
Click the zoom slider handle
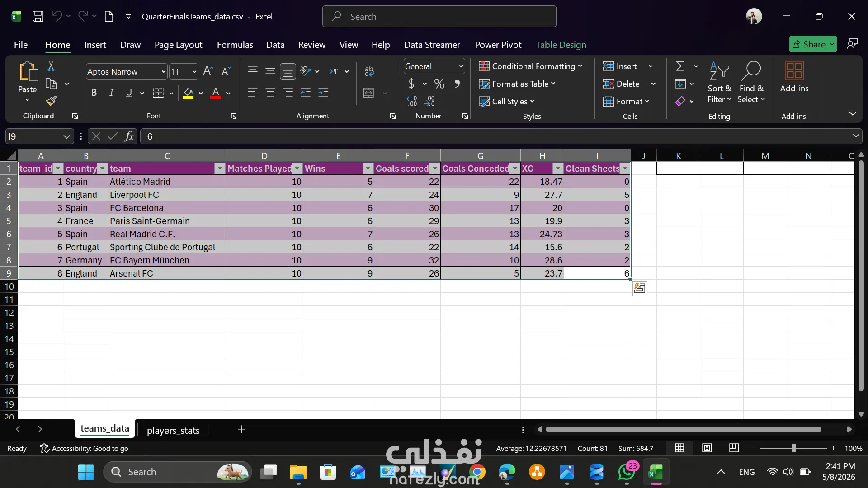[793, 448]
